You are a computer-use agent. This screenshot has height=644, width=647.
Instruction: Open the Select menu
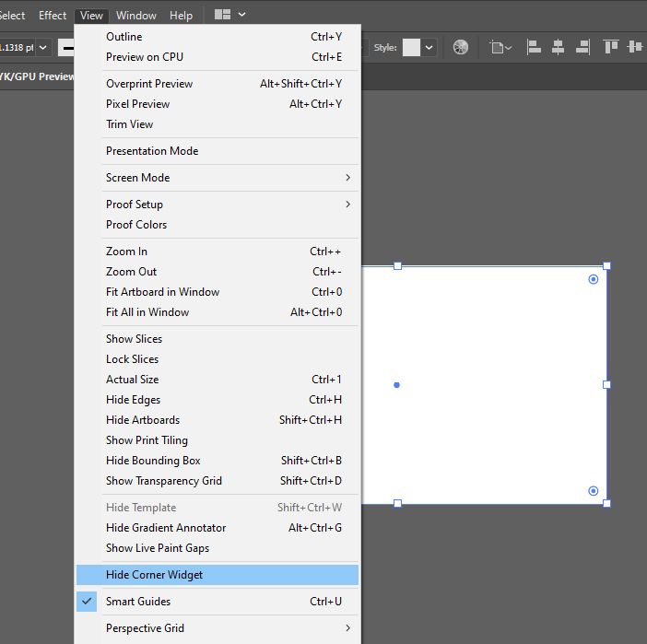coord(12,16)
